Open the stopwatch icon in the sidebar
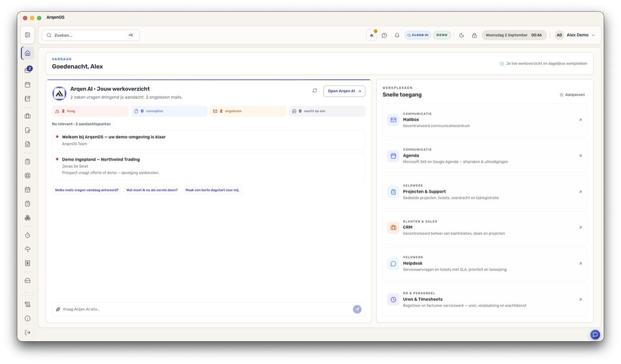This screenshot has width=621, height=364. [28, 235]
